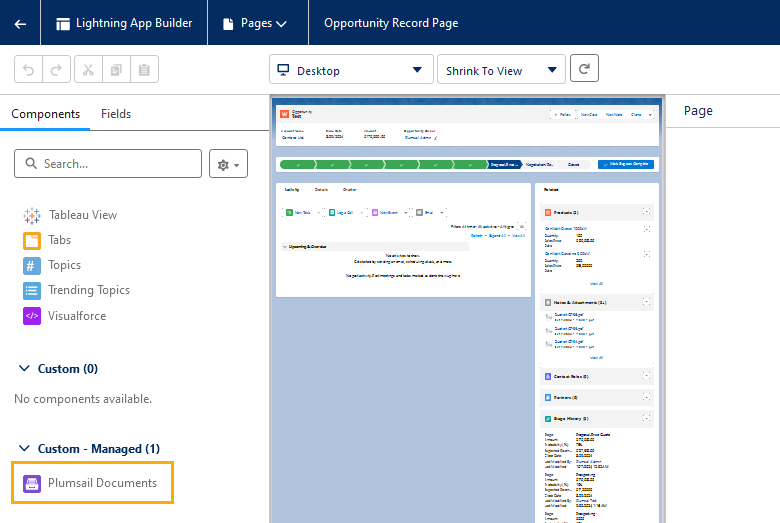This screenshot has width=780, height=523.
Task: Click the Tableau View colorful icon
Action: [32, 215]
